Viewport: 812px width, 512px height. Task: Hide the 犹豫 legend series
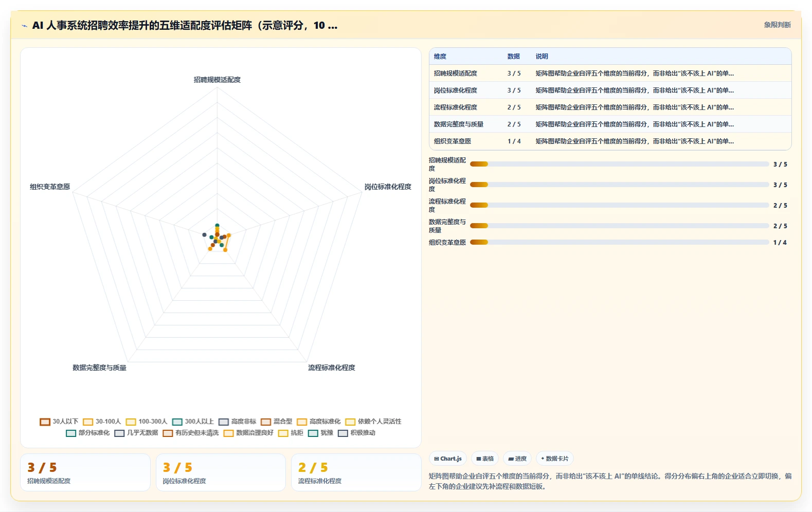click(320, 433)
